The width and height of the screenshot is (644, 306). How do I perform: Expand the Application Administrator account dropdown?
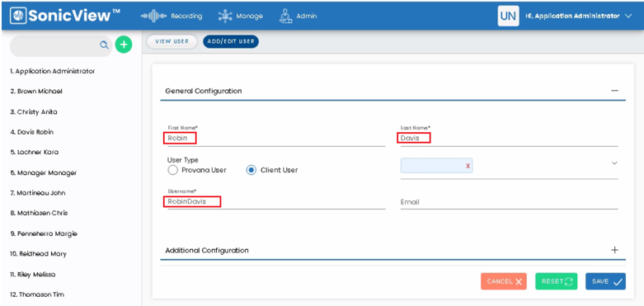tap(628, 16)
